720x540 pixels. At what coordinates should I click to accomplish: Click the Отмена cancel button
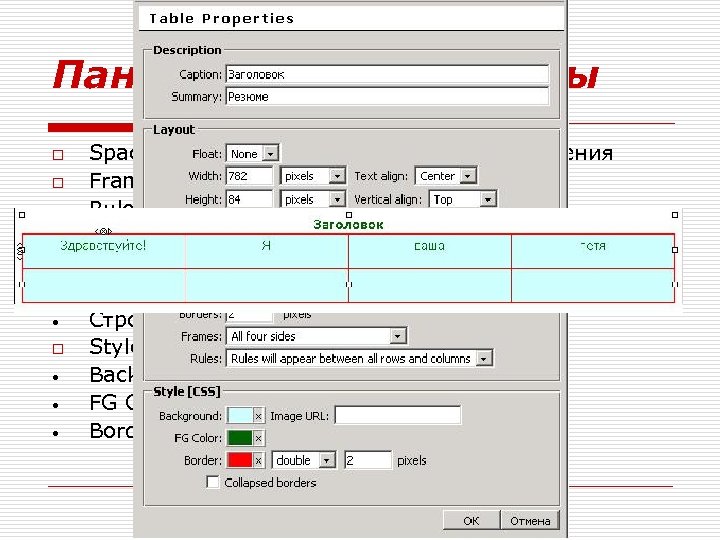click(530, 520)
